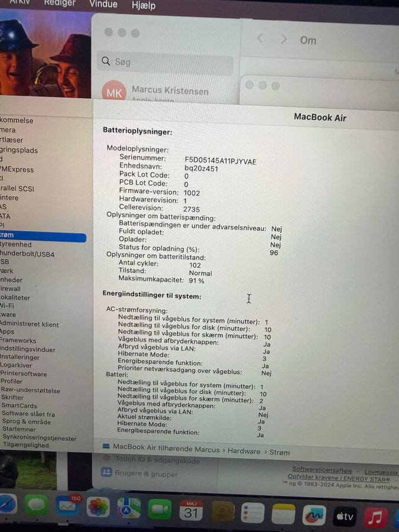Open the Brugere & grupper settings icon
Image resolution: width=399 pixels, height=532 pixels.
pyautogui.click(x=106, y=472)
